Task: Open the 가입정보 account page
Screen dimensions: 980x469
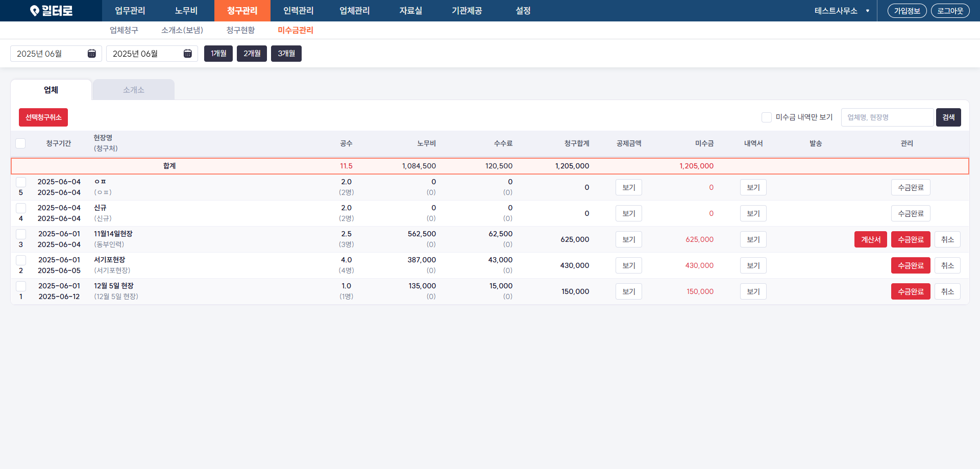Action: point(906,11)
